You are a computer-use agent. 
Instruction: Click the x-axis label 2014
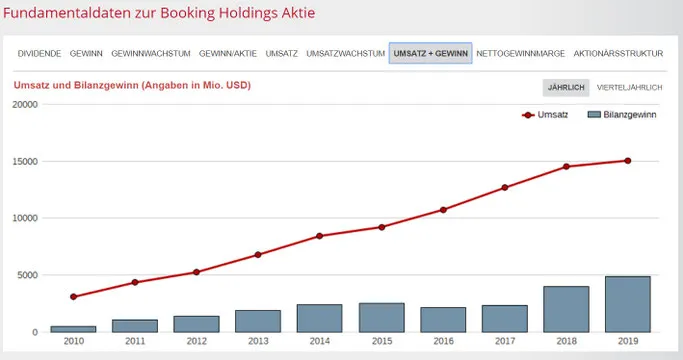(320, 341)
